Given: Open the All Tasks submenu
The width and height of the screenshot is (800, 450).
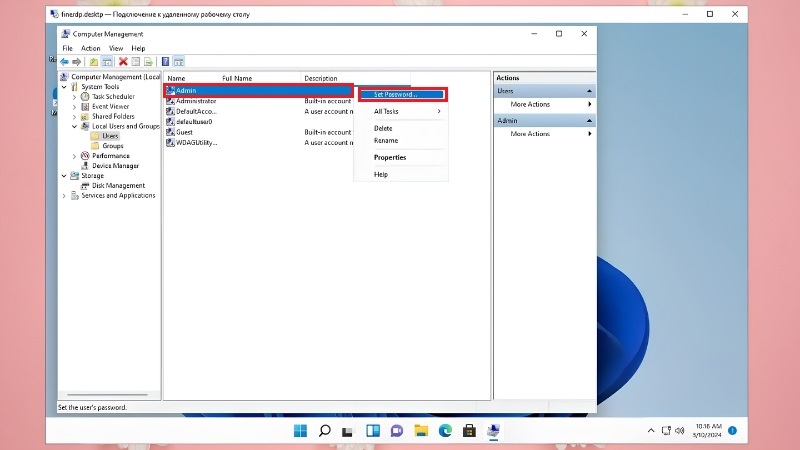Looking at the screenshot, I should (x=401, y=111).
